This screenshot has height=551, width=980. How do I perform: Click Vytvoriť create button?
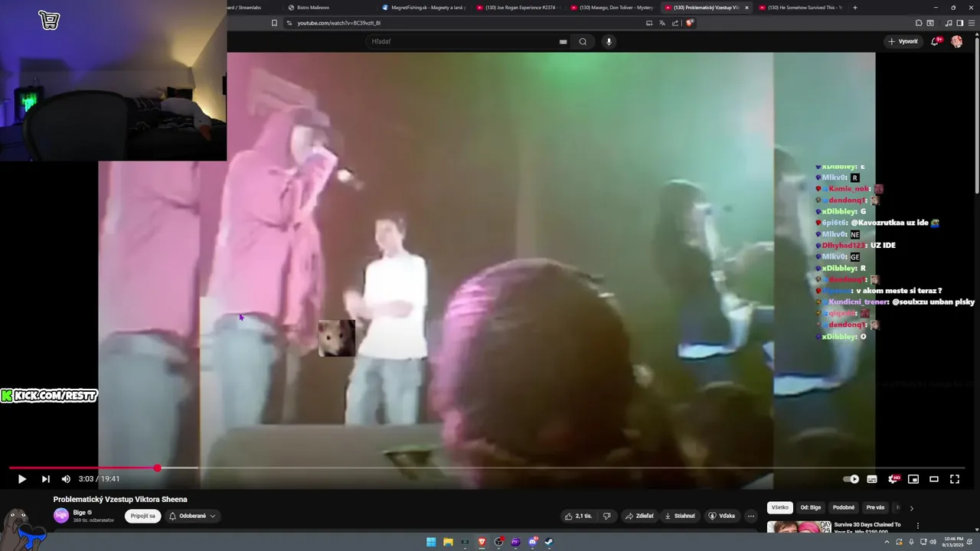click(903, 41)
